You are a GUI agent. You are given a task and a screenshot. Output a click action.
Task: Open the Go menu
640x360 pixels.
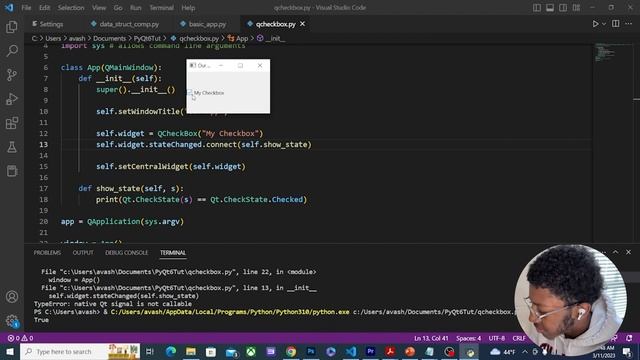coord(118,8)
